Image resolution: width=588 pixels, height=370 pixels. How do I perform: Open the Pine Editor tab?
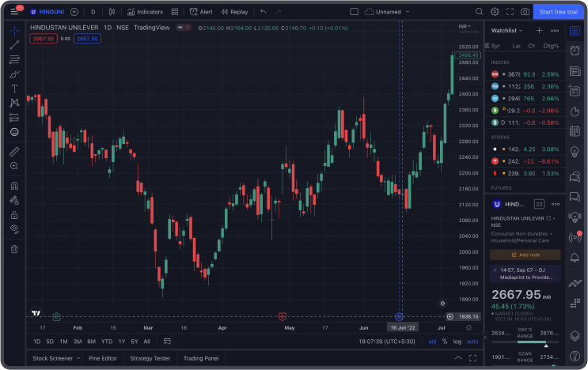point(103,358)
